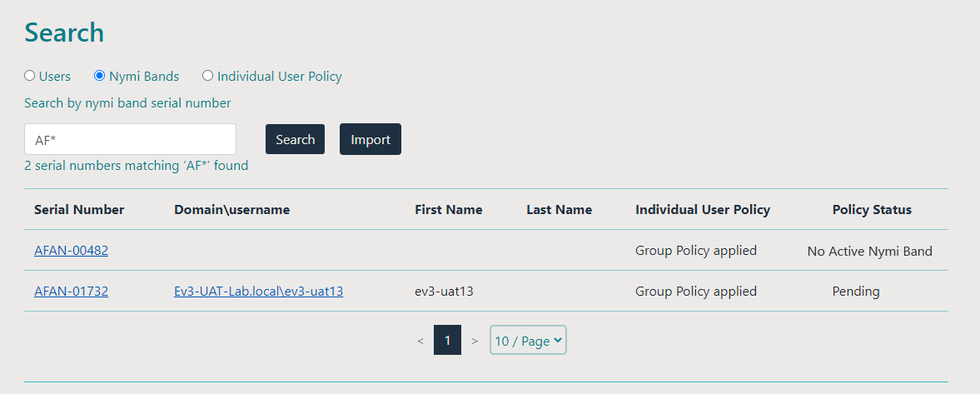Click the Policy Status column header
Viewport: 980px width, 394px height.
[x=872, y=210]
